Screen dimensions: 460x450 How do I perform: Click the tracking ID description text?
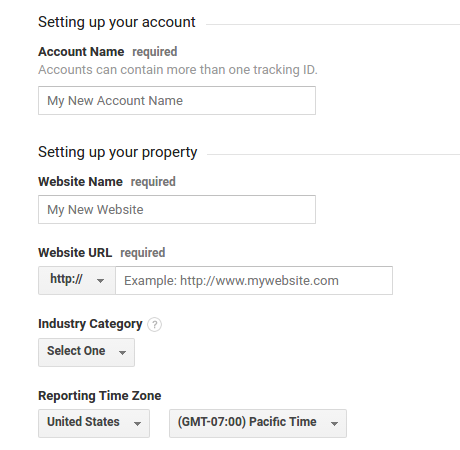[x=178, y=70]
